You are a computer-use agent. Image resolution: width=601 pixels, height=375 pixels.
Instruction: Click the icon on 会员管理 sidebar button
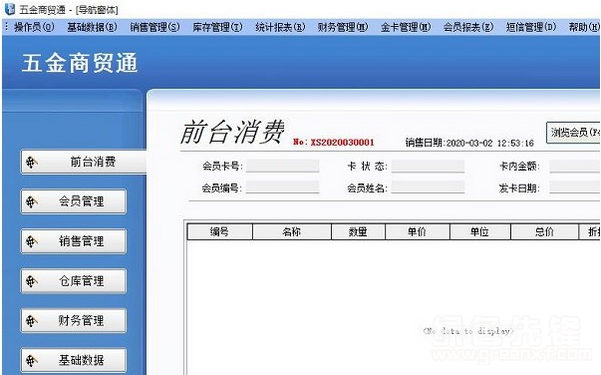coord(31,202)
